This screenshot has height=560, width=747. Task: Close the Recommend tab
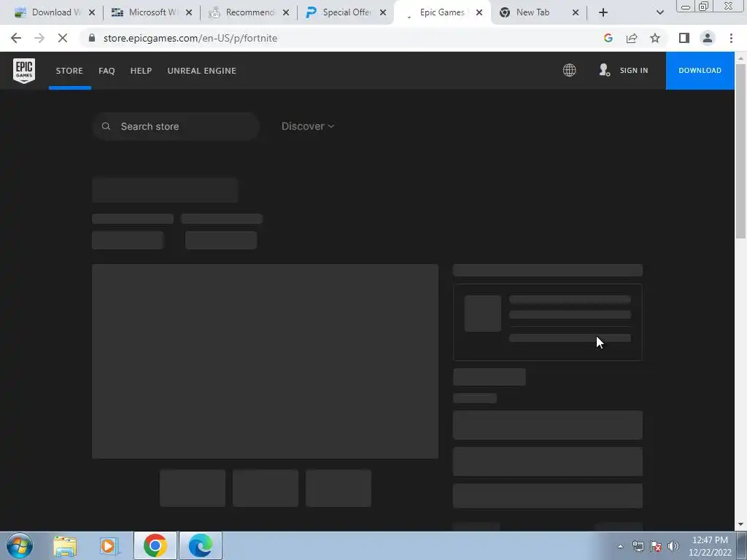[286, 12]
